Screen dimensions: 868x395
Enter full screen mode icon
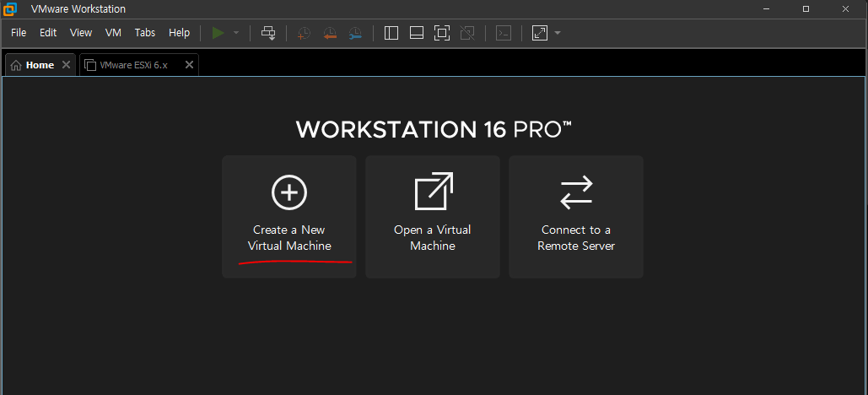point(442,33)
